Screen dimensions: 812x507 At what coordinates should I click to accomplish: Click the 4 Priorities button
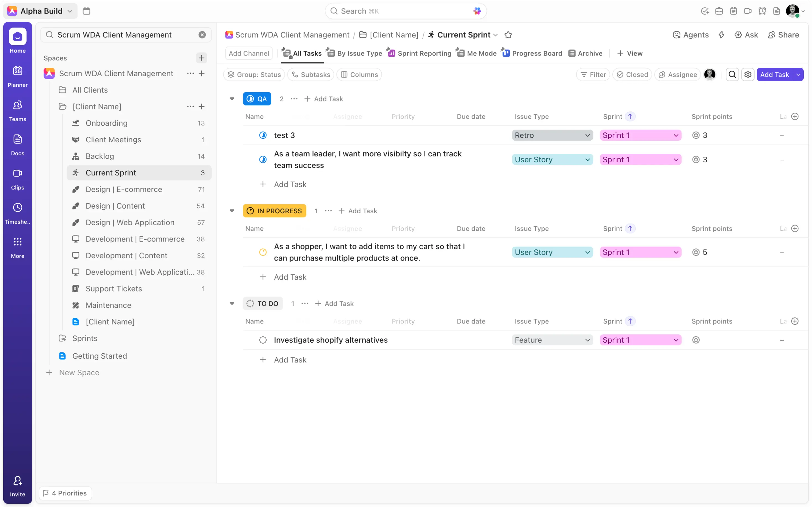65,493
